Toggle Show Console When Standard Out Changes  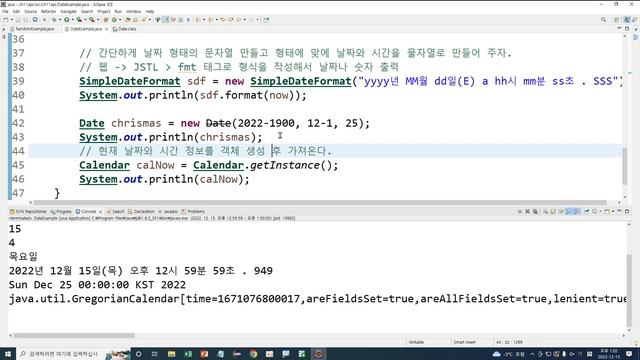tap(569, 211)
